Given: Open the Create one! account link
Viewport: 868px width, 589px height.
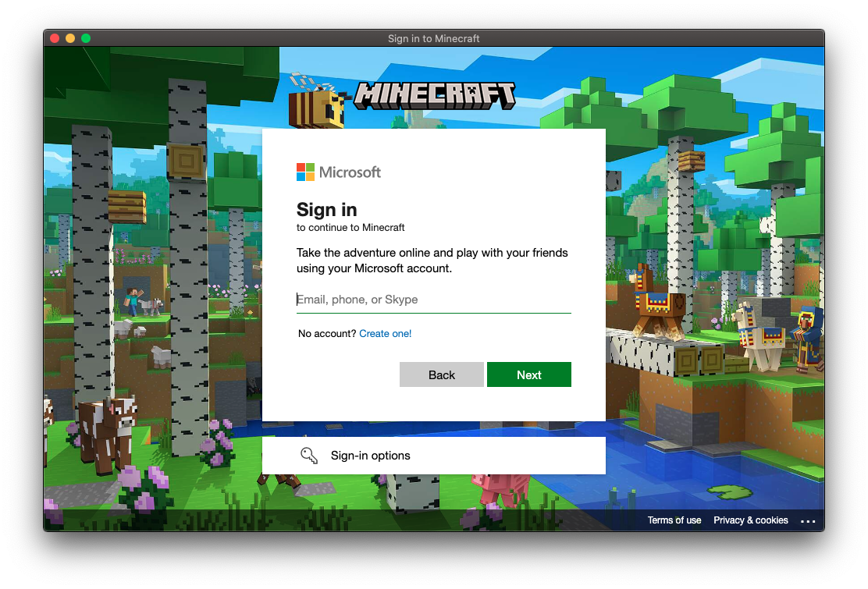Looking at the screenshot, I should point(386,333).
